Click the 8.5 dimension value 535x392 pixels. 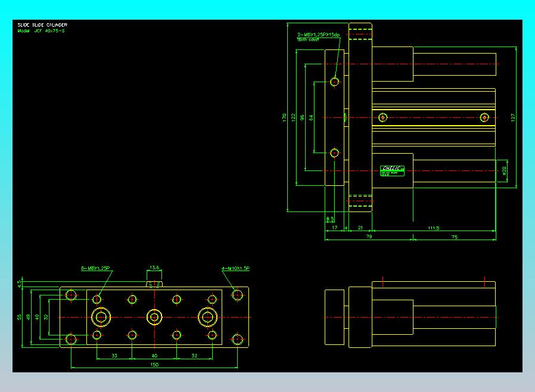(x=330, y=219)
